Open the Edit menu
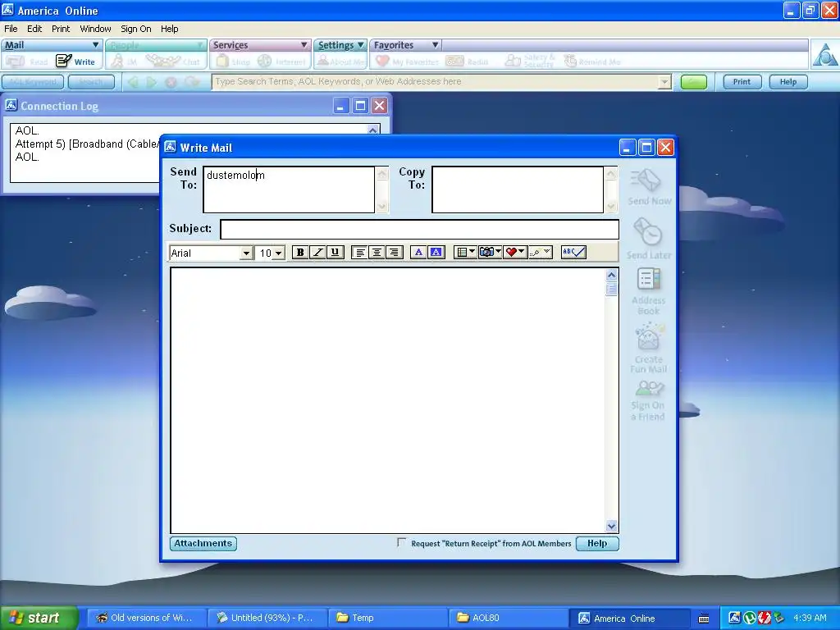Image resolution: width=840 pixels, height=630 pixels. coord(34,29)
